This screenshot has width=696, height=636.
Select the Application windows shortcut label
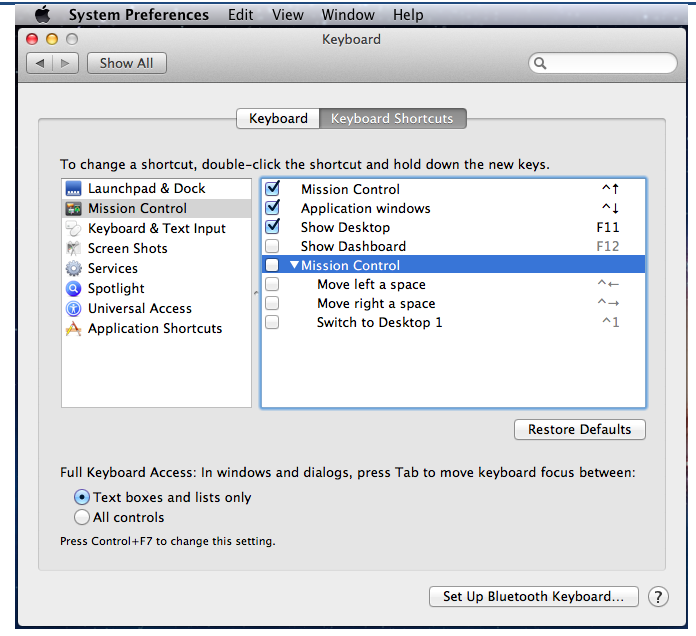click(366, 209)
